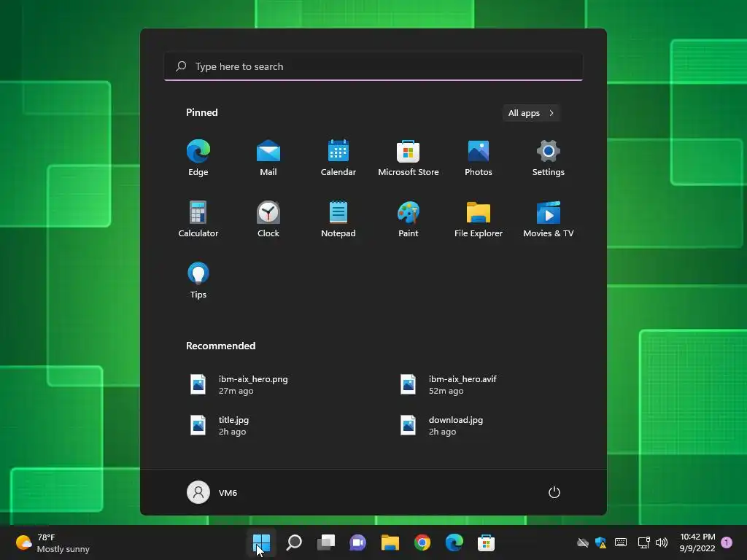Launch Notepad from pinned apps
The image size is (747, 560).
[338, 219]
